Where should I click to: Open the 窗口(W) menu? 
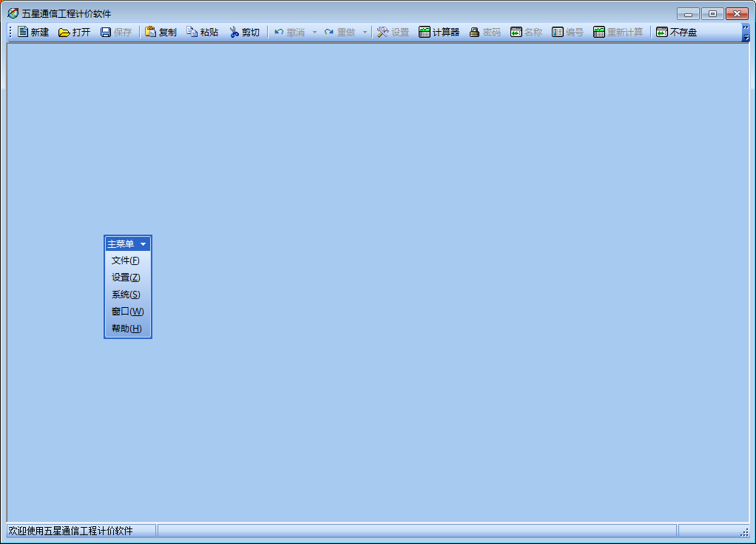(x=128, y=311)
